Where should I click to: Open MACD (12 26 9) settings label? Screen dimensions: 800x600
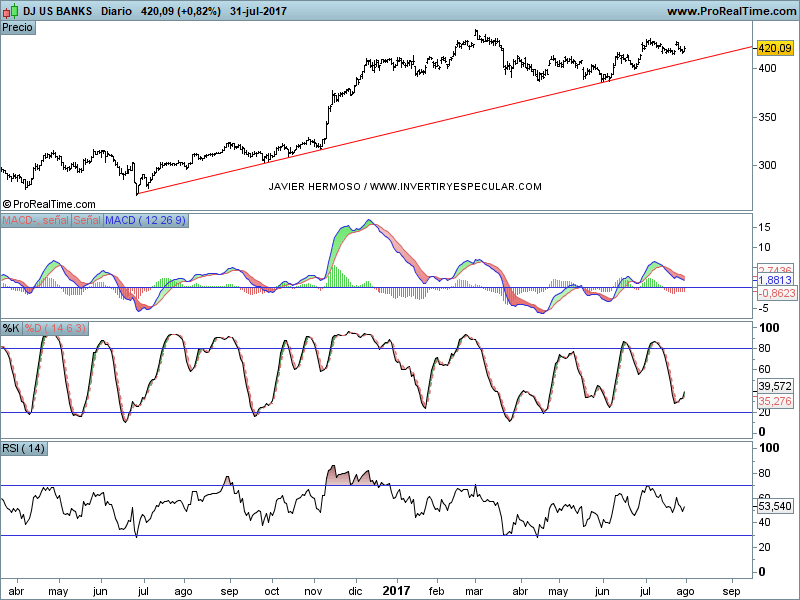(146, 220)
